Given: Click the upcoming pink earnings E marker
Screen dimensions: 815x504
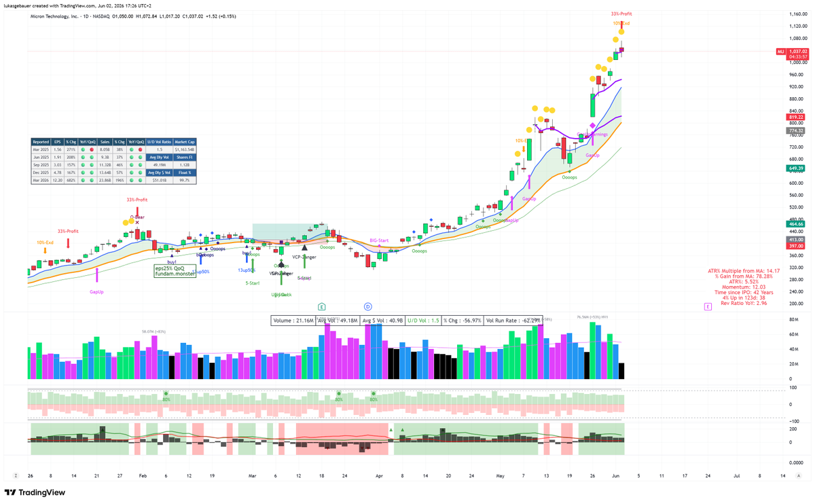Looking at the screenshot, I should (x=708, y=307).
